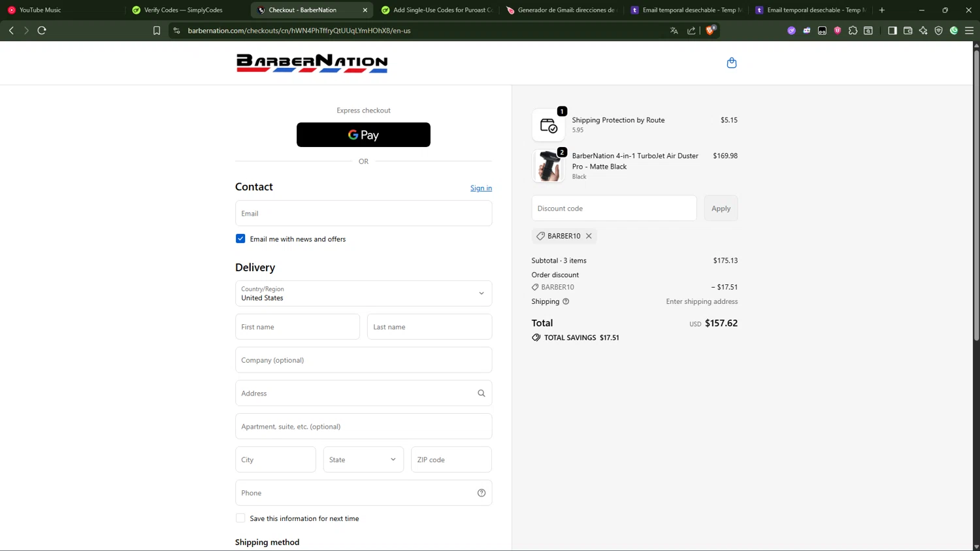Toggle the browser sidebar panel icon
980x551 pixels.
[x=892, y=30]
